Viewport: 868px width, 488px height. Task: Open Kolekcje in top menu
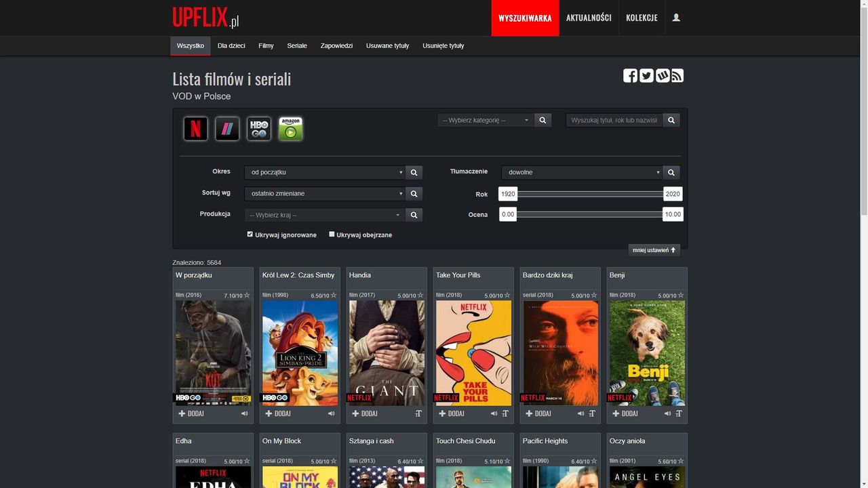[x=642, y=18]
